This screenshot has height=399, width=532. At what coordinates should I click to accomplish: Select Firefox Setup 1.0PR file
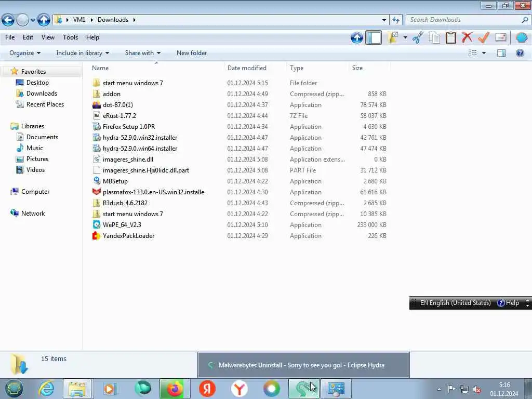click(x=129, y=127)
